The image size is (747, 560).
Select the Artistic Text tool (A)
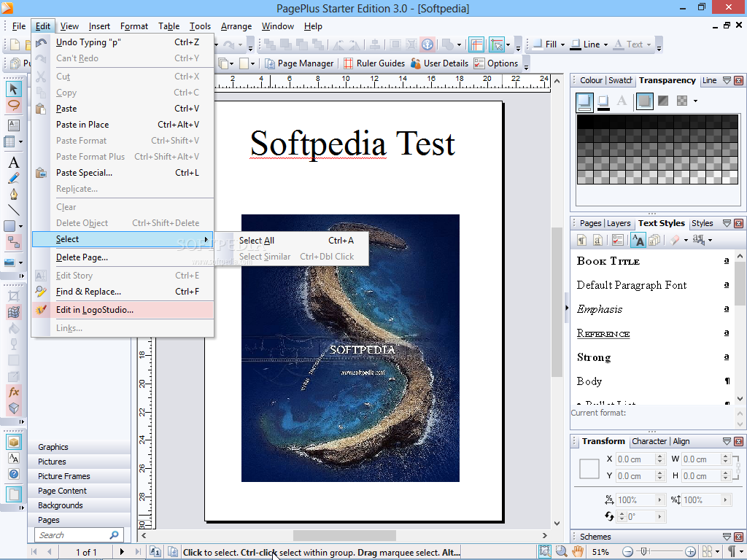[13, 163]
